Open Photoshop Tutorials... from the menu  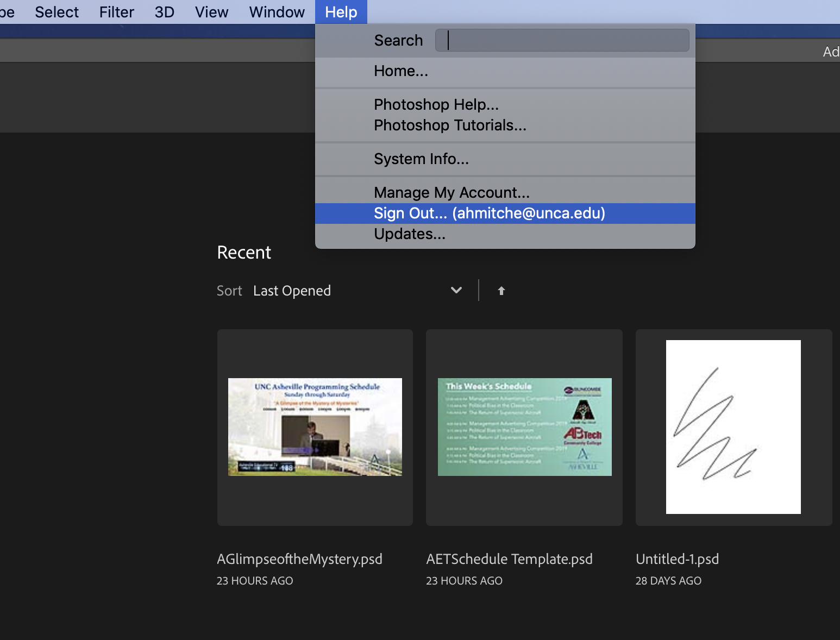click(x=450, y=126)
